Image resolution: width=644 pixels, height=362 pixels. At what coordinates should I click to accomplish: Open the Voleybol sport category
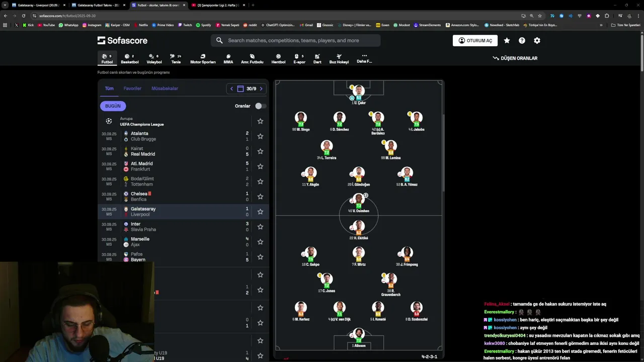pyautogui.click(x=154, y=59)
